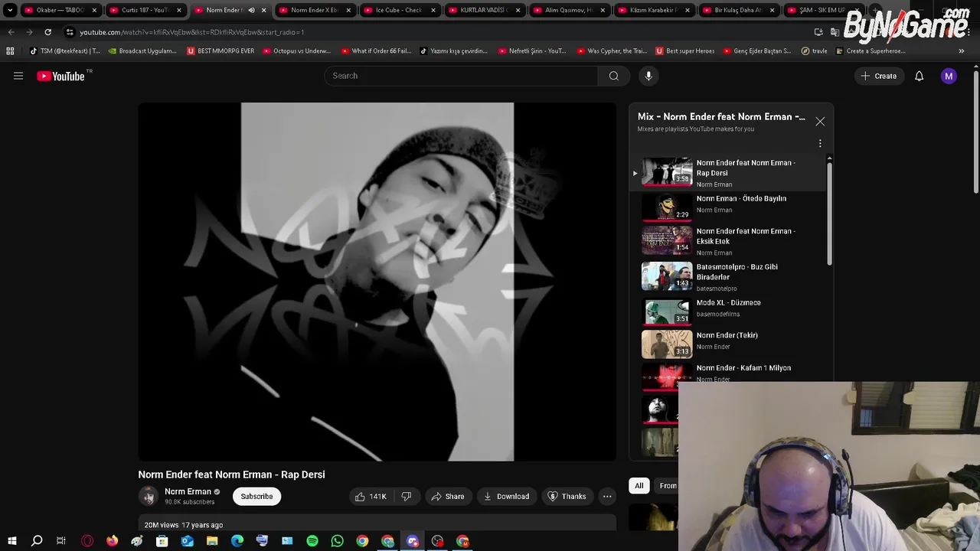Open more actions next to Thanks
Image resolution: width=980 pixels, height=551 pixels.
[607, 497]
